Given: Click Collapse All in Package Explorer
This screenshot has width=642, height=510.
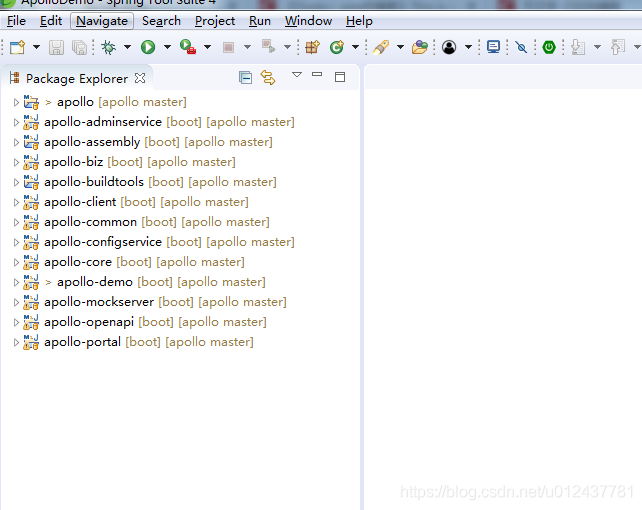Looking at the screenshot, I should tap(245, 77).
